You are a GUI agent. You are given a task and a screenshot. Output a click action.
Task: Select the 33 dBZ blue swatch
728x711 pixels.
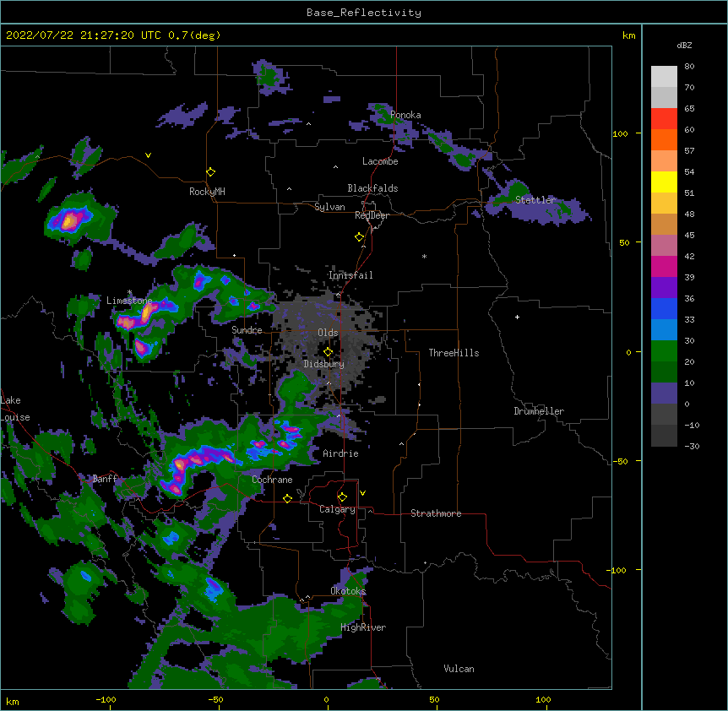664,308
